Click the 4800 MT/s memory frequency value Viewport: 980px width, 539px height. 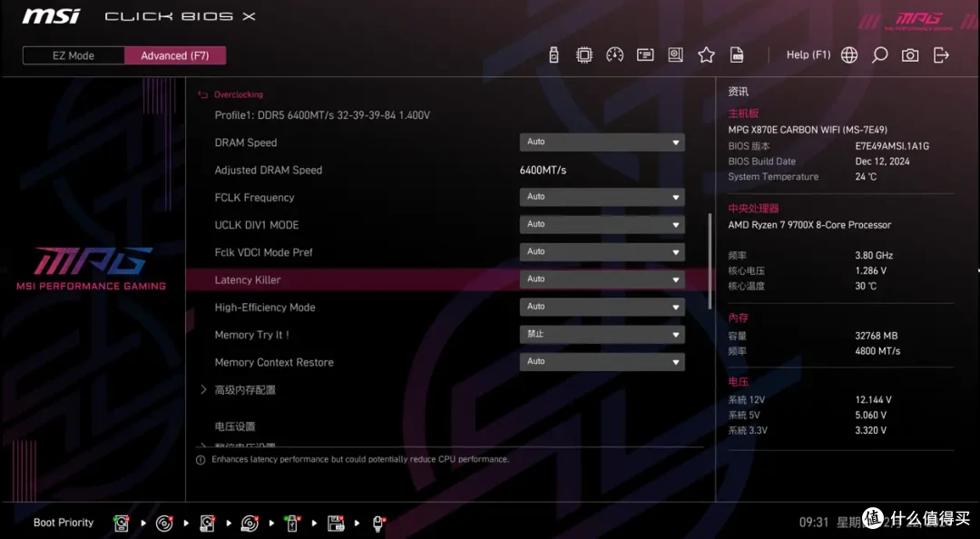[877, 351]
